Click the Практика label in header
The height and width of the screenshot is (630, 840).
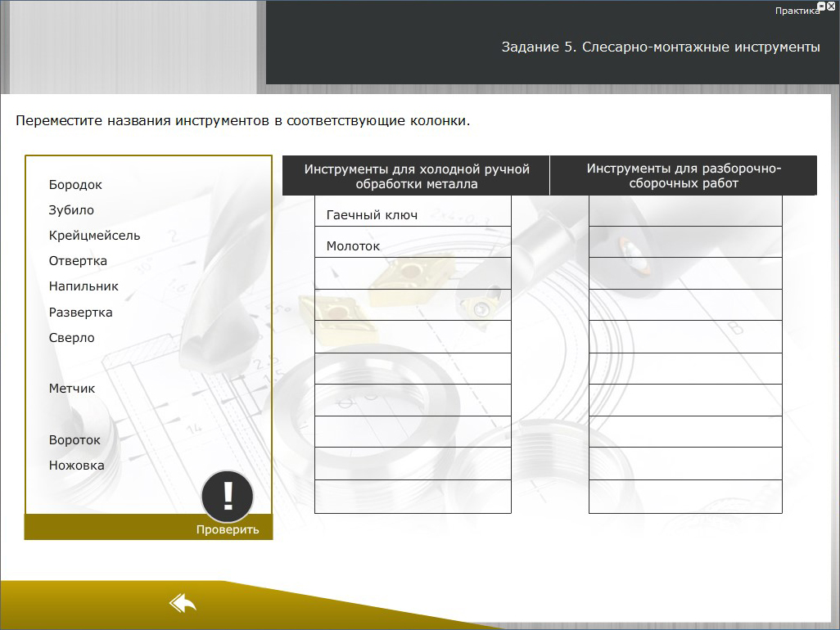[796, 11]
